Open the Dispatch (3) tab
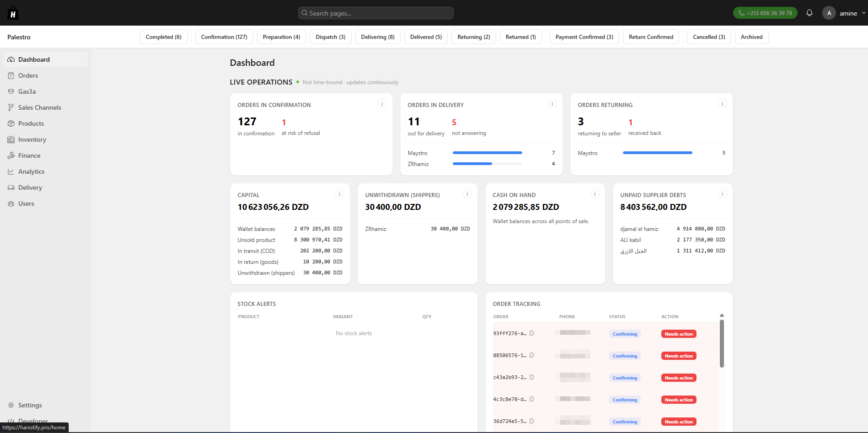The image size is (868, 433). click(x=331, y=37)
